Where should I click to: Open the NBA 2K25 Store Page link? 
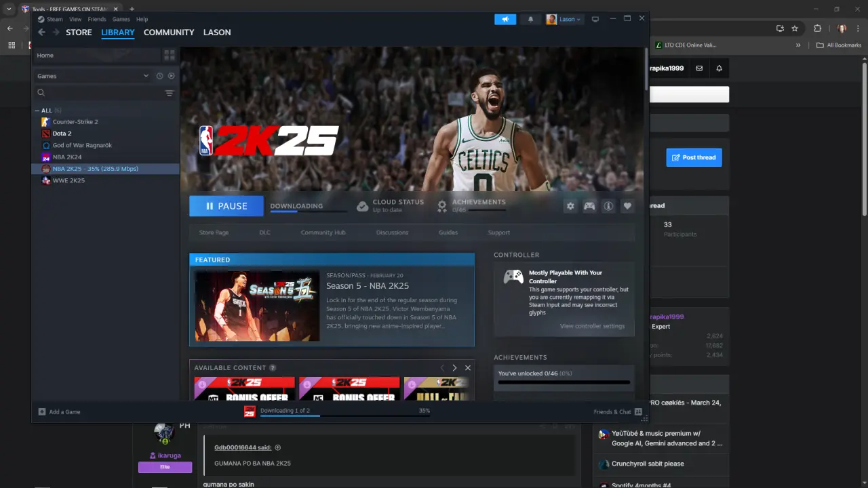click(x=214, y=232)
